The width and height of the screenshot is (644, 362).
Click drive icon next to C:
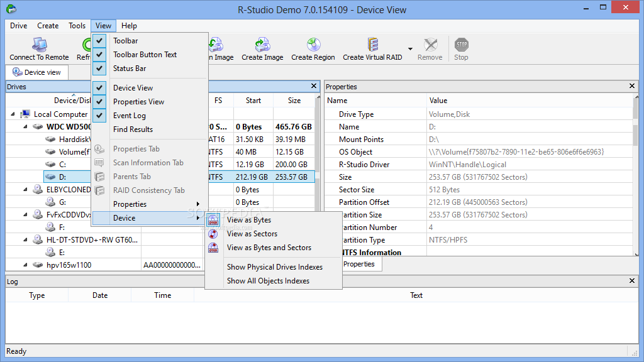pos(50,165)
